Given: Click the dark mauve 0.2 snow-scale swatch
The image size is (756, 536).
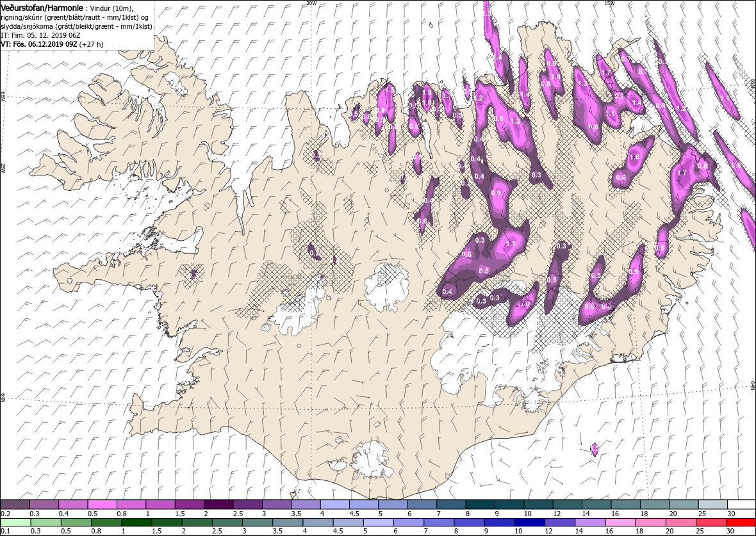Looking at the screenshot, I should (x=15, y=505).
